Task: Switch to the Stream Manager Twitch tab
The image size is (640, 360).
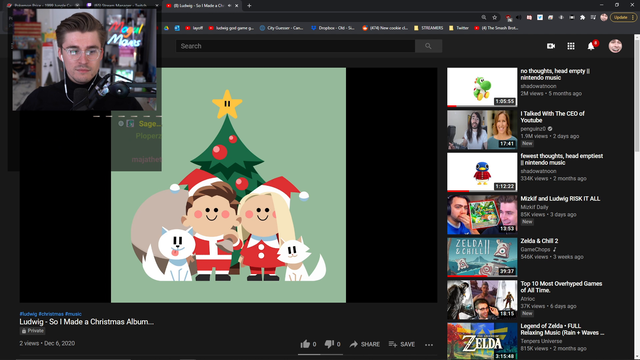Action: [x=122, y=6]
